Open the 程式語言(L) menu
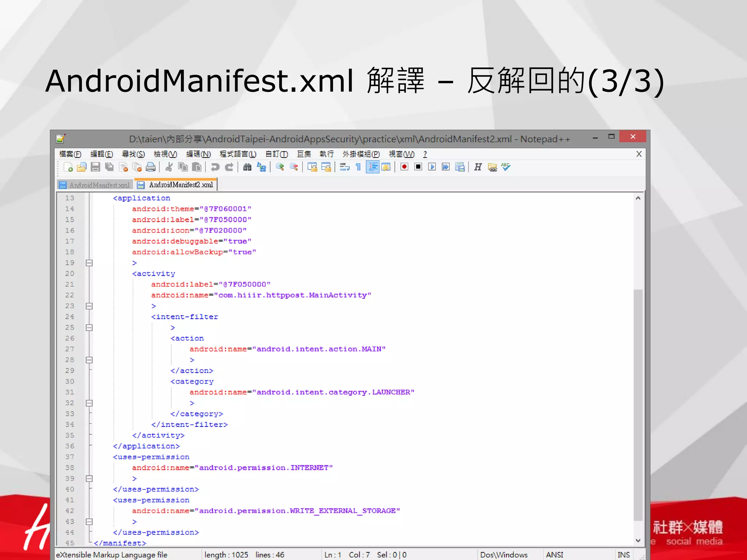Viewport: 747px width, 560px height. (x=238, y=154)
